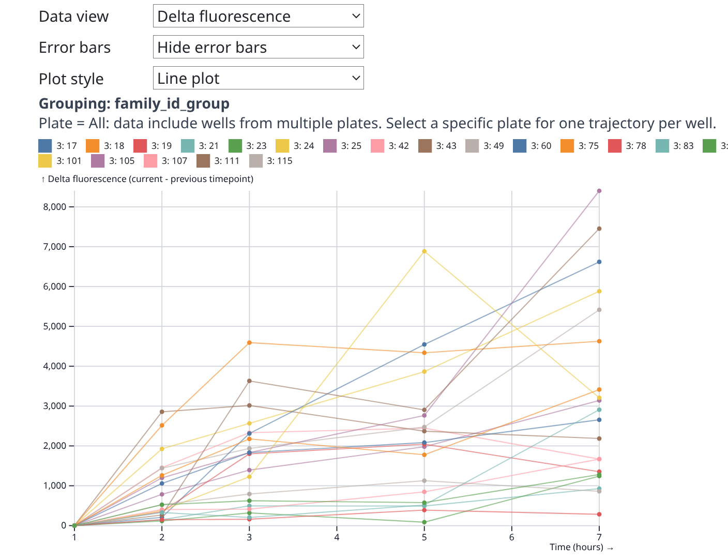Click the purple swatch for 3: 105
Screen dimensions: 728x560
pos(98,161)
